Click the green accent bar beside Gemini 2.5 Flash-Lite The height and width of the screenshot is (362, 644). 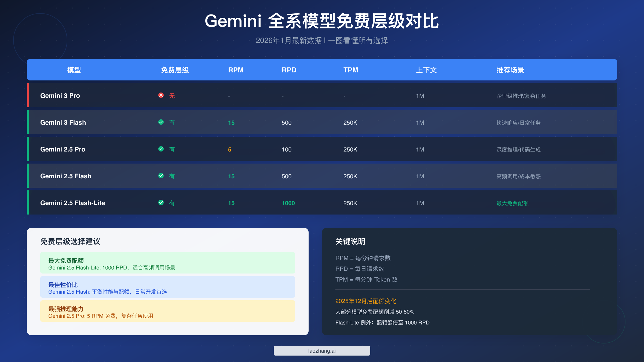pos(28,203)
